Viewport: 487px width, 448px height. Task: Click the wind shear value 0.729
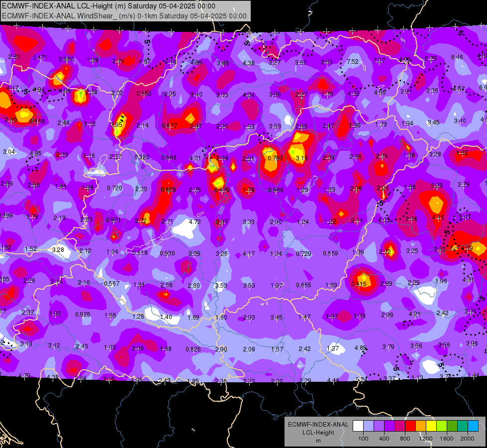click(x=303, y=254)
